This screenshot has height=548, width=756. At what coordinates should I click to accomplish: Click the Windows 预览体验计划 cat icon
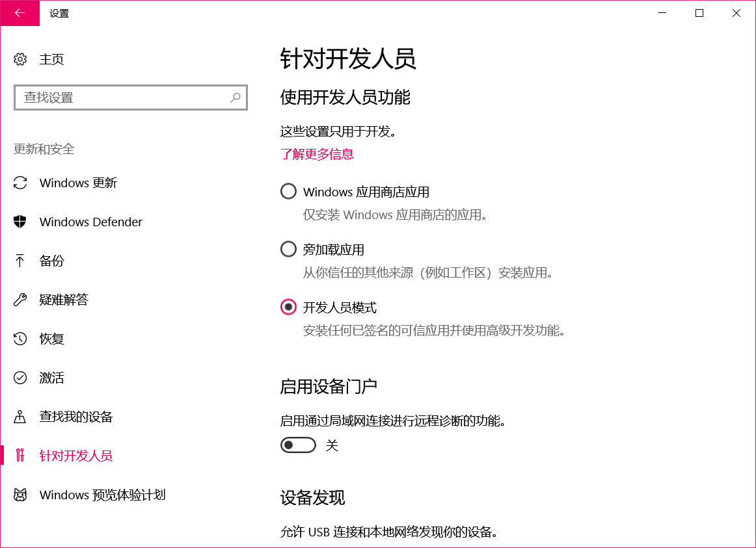tap(20, 495)
